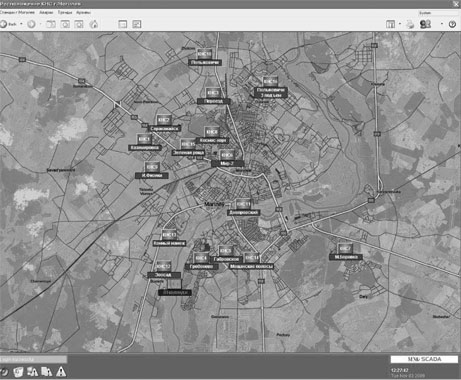Open the first menu bar item
The width and height of the screenshot is (461, 380).
tap(17, 13)
